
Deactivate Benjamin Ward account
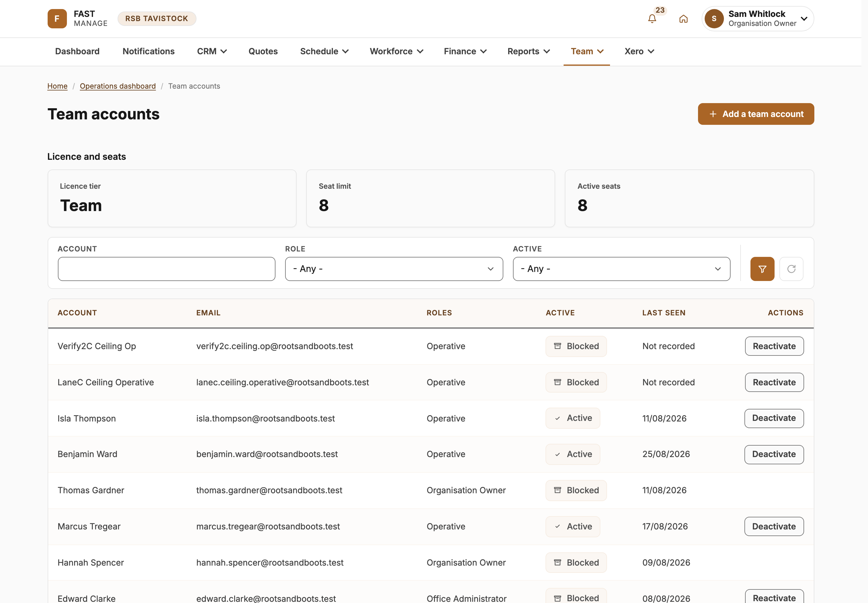pyautogui.click(x=774, y=454)
